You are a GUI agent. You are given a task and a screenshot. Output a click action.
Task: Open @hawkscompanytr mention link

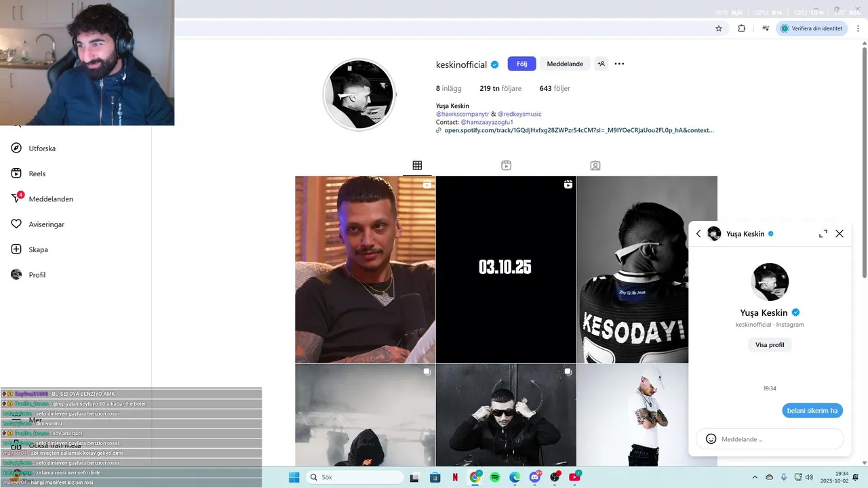(x=462, y=114)
